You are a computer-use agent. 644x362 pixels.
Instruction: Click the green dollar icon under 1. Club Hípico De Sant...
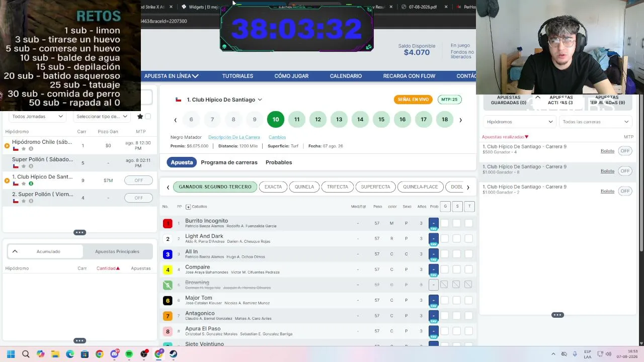point(31,184)
